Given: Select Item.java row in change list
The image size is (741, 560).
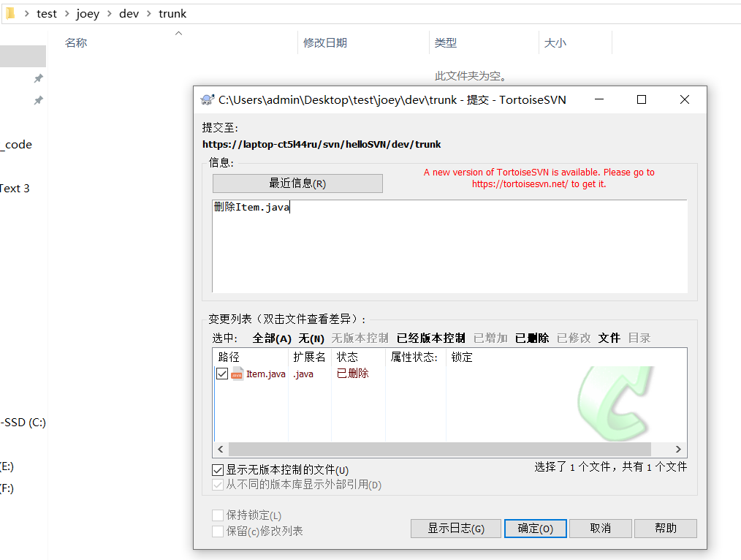Looking at the screenshot, I should 450,374.
